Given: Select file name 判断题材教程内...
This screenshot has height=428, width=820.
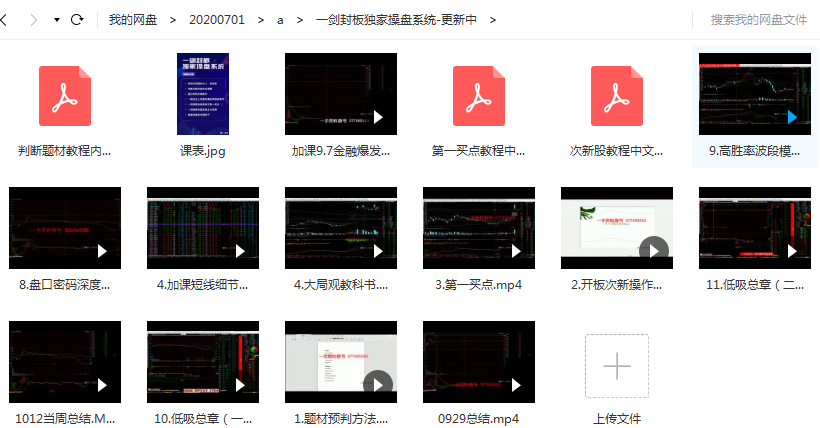Looking at the screenshot, I should 65,151.
